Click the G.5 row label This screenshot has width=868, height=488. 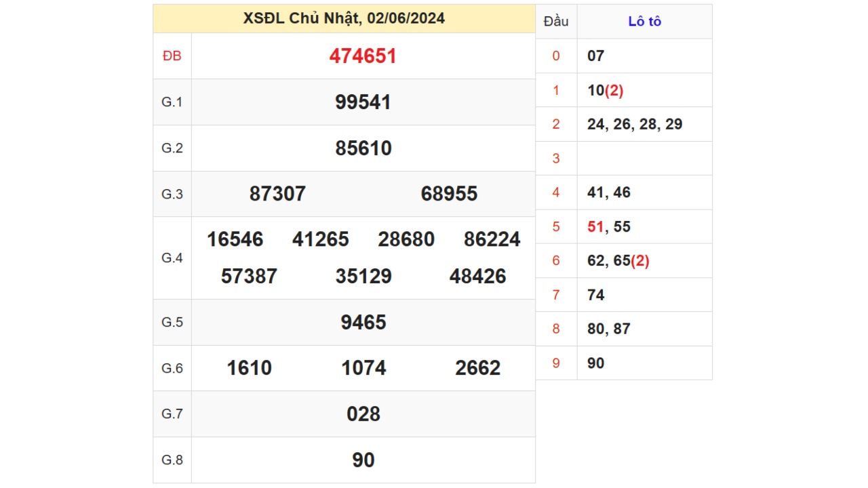click(x=172, y=323)
